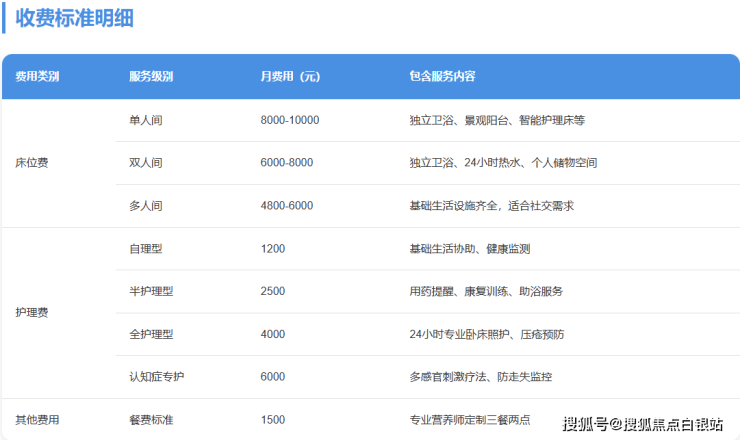This screenshot has width=740, height=440.
Task: Click the 1500 meal fee cell
Action: pyautogui.click(x=272, y=420)
